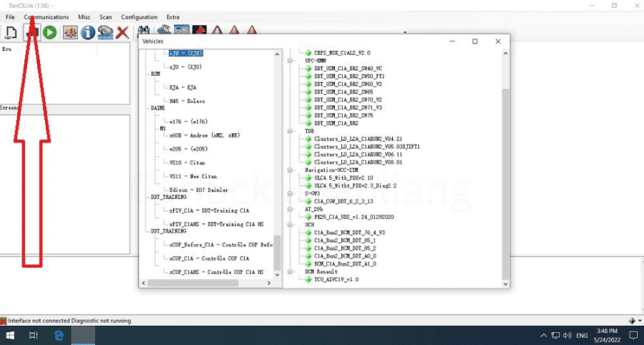
Task: Collapse the UPC-EMM tree group
Action: click(x=291, y=60)
